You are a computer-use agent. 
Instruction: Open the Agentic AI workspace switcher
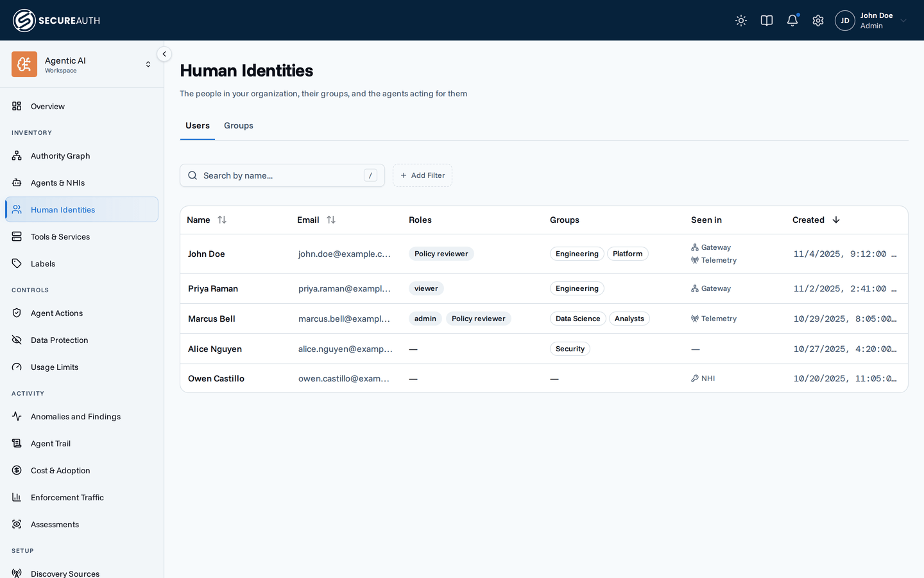click(x=81, y=64)
